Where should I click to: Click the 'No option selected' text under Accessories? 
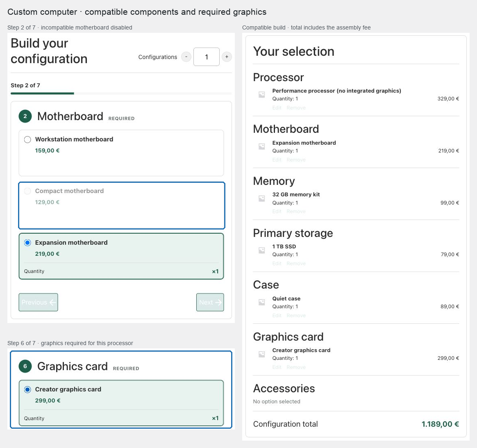277,401
